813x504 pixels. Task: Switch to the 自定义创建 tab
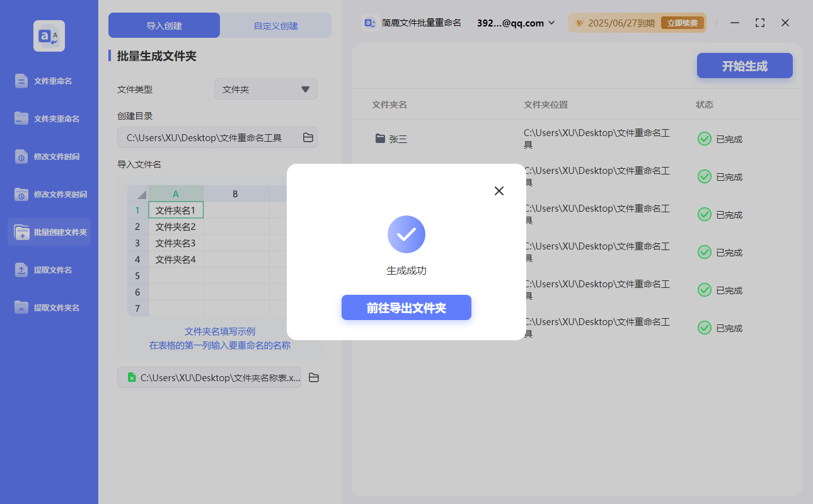[x=275, y=25]
